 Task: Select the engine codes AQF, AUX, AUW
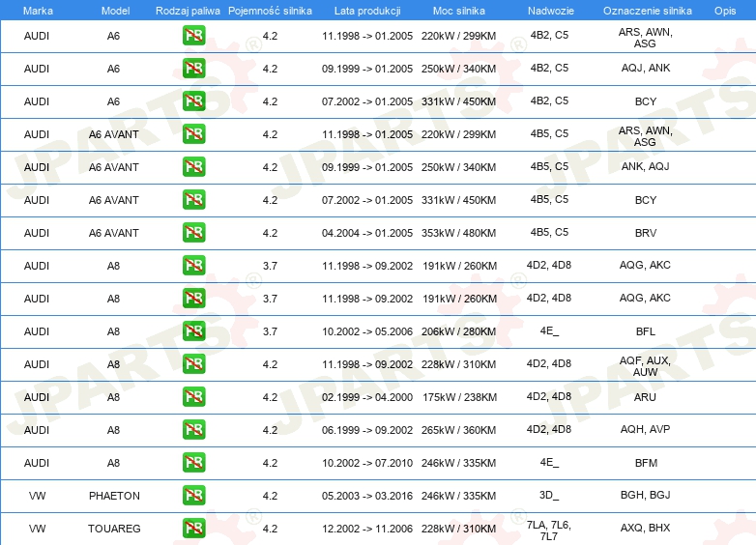click(x=645, y=366)
